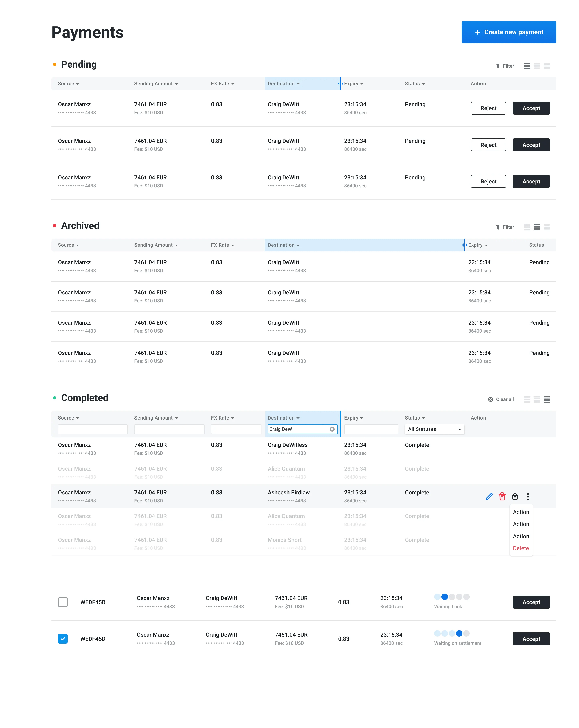This screenshot has width=579, height=728.
Task: Open the three-dot kebab menu on Asheesh Birdlaw row
Action: coord(528,496)
